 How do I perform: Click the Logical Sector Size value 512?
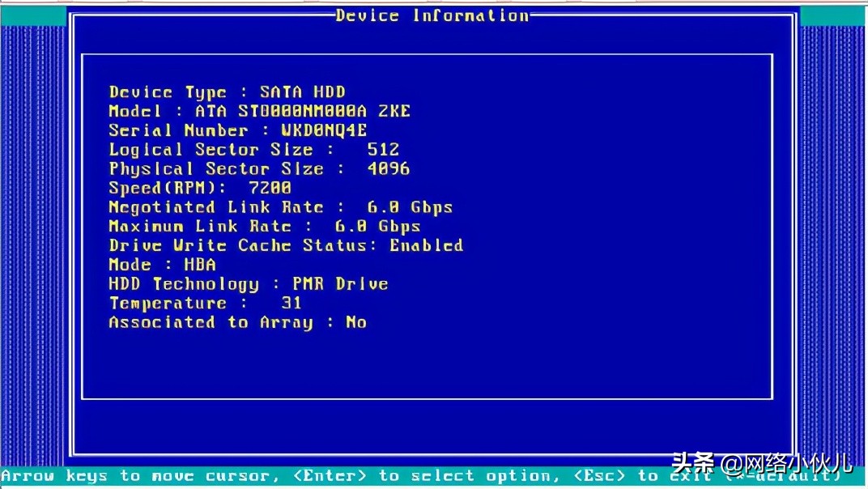click(x=383, y=150)
